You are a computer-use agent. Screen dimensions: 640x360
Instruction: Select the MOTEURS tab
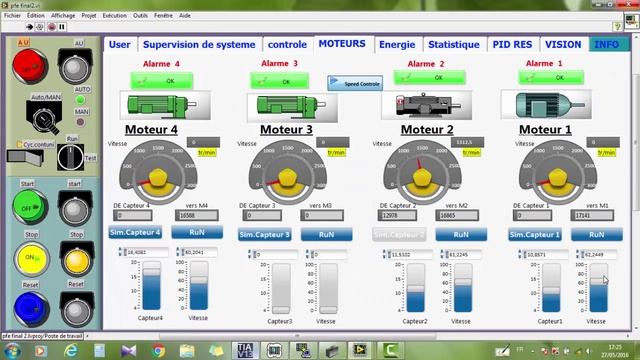coord(342,44)
